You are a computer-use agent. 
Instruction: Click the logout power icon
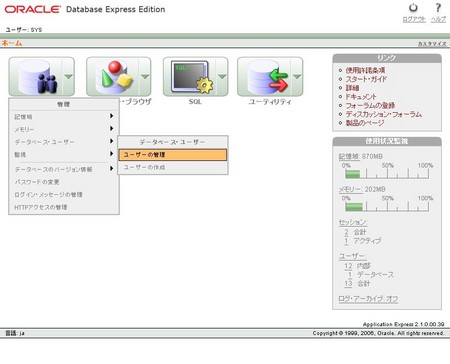click(x=413, y=8)
